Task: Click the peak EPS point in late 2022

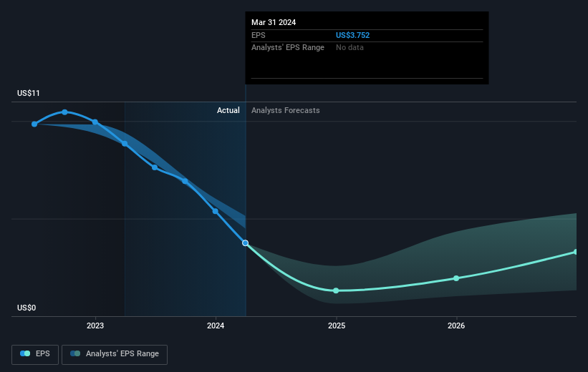Action: click(65, 112)
